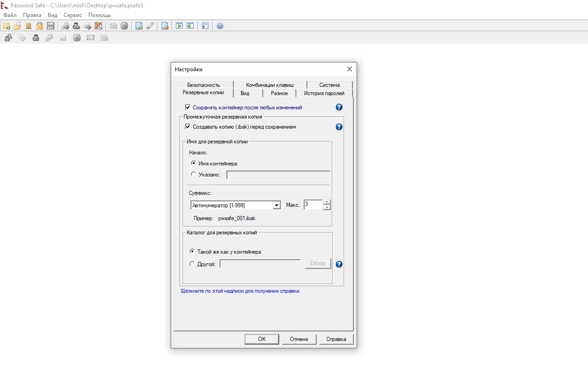Click the keyboard icon in second toolbar row
The height and width of the screenshot is (375, 588).
(104, 38)
